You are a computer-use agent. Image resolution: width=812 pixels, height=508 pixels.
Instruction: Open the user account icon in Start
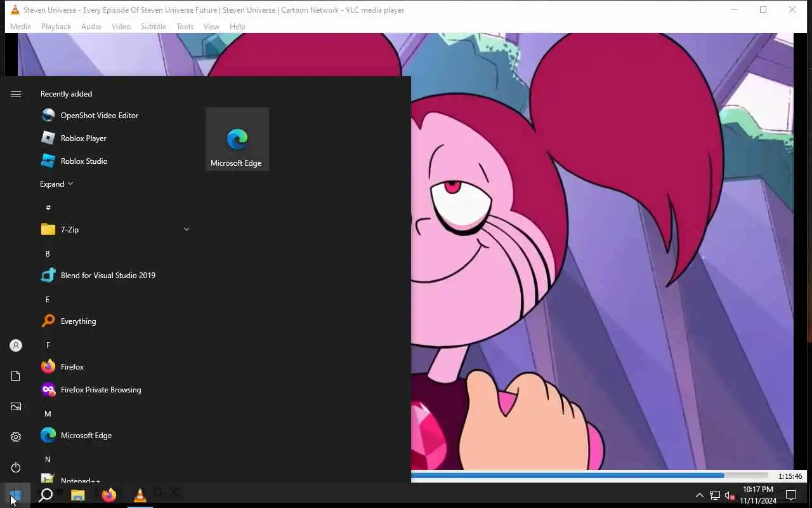[x=16, y=345]
